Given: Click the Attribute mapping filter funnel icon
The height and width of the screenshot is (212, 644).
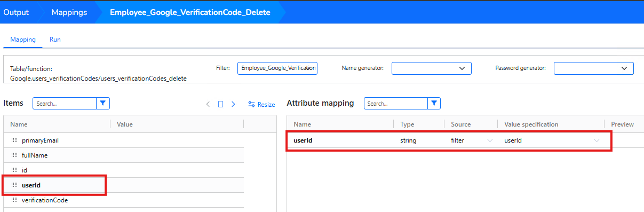Looking at the screenshot, I should point(434,103).
